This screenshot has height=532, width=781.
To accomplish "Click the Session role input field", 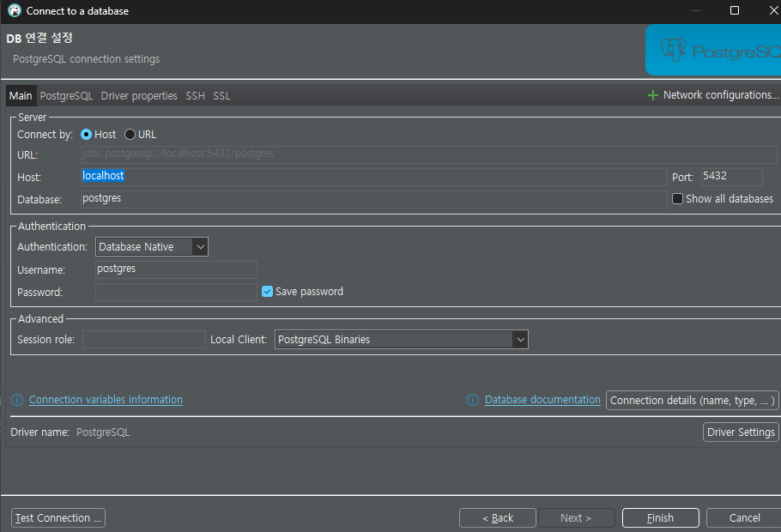I will (x=144, y=339).
